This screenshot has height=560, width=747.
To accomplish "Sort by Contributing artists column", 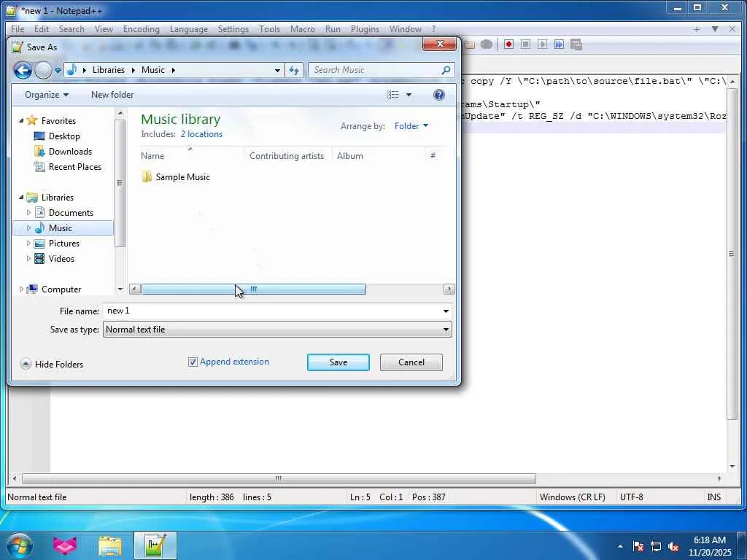I will coord(288,156).
